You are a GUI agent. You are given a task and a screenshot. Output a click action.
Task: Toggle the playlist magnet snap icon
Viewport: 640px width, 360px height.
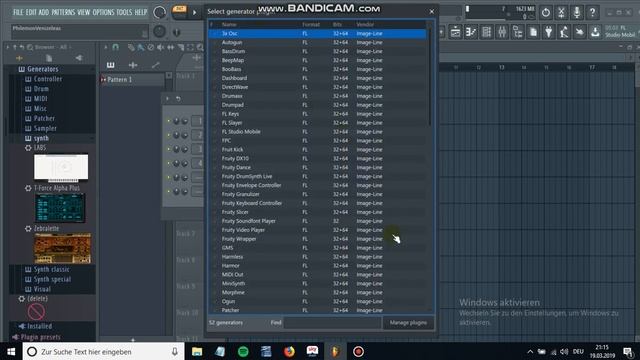116,47
